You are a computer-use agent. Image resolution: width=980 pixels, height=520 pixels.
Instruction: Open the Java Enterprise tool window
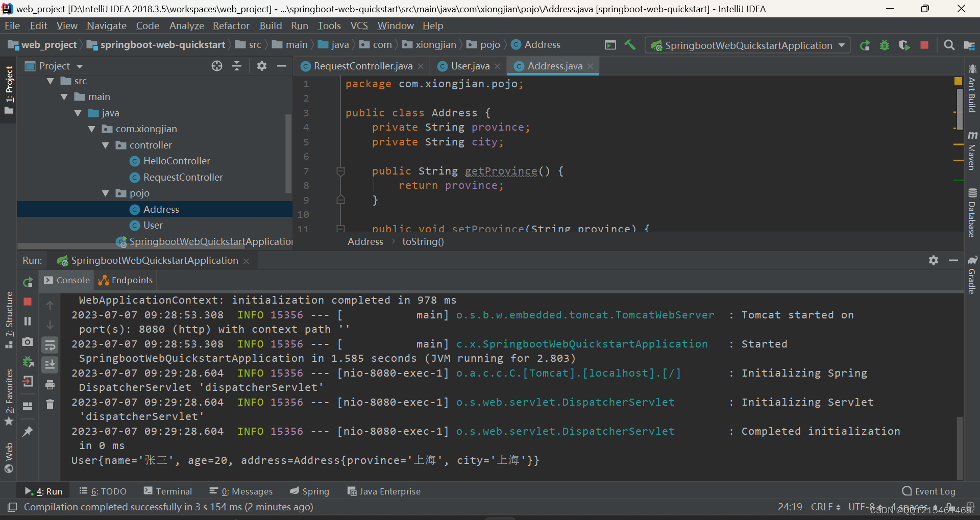pyautogui.click(x=384, y=491)
